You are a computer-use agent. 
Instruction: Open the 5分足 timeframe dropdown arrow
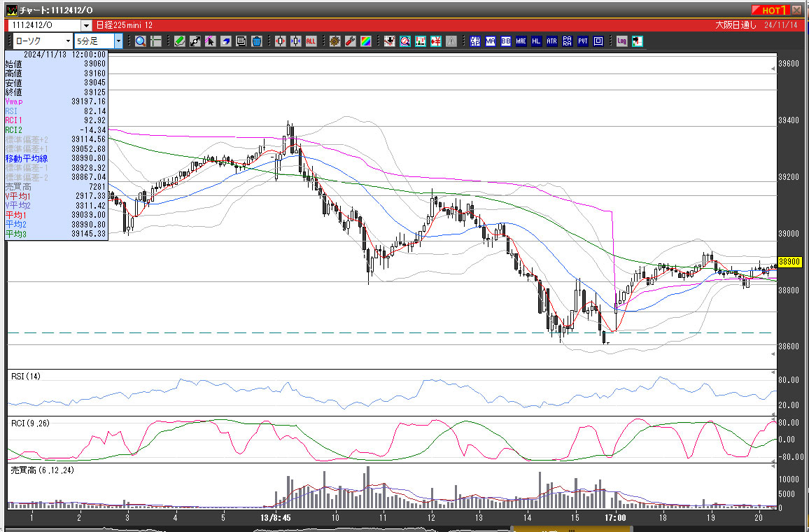coord(119,41)
